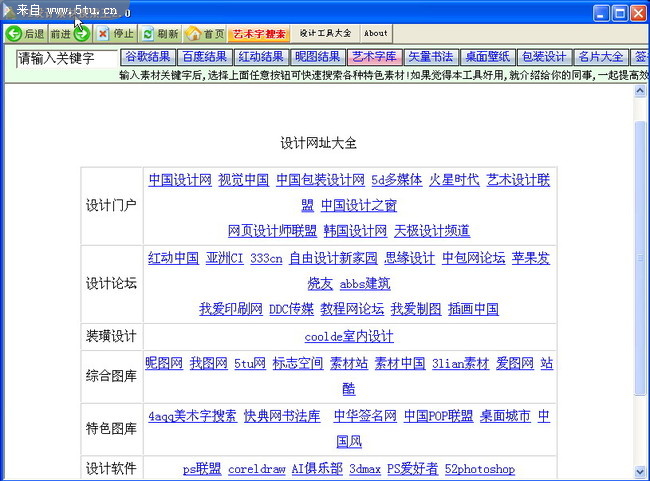Viewport: 650px width, 481px height.
Task: Open the 桌面壁纸 tab
Action: coord(487,57)
